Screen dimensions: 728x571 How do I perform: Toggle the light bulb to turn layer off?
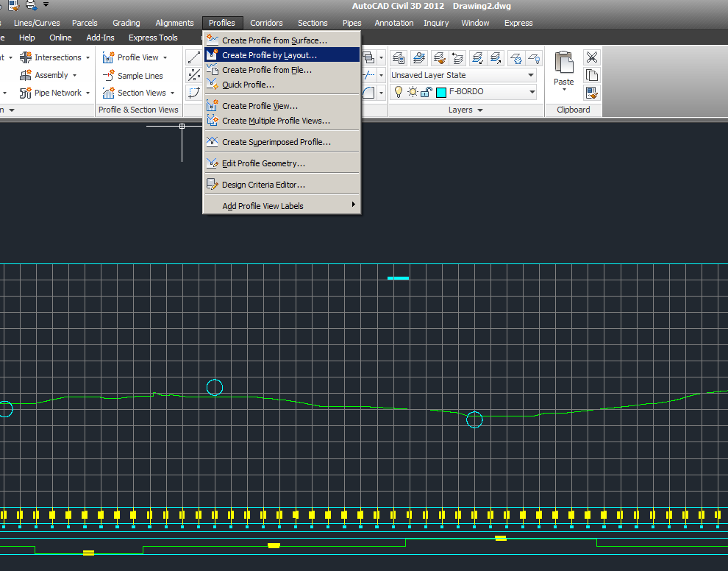(398, 92)
